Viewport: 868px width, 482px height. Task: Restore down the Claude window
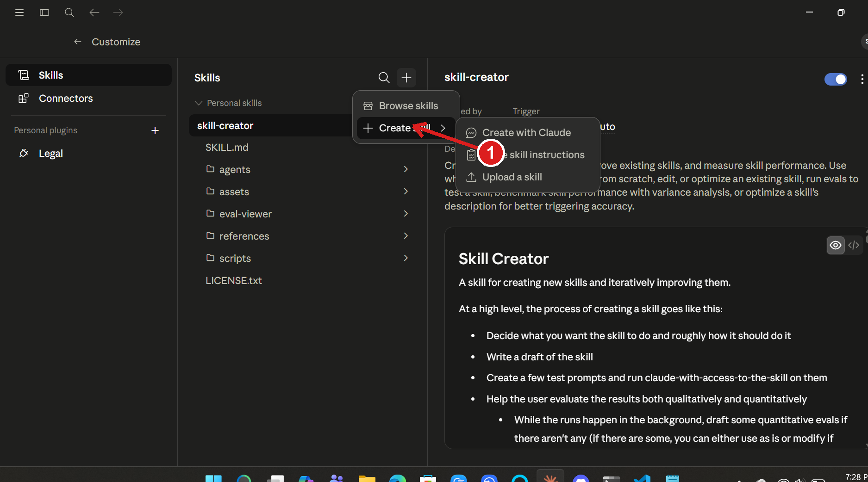pyautogui.click(x=841, y=12)
